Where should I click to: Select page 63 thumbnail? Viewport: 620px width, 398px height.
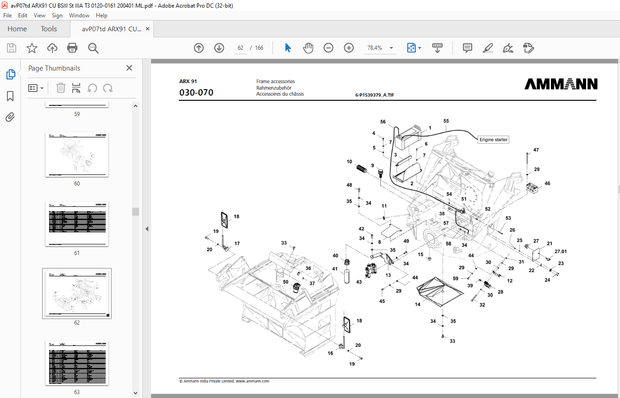click(77, 363)
